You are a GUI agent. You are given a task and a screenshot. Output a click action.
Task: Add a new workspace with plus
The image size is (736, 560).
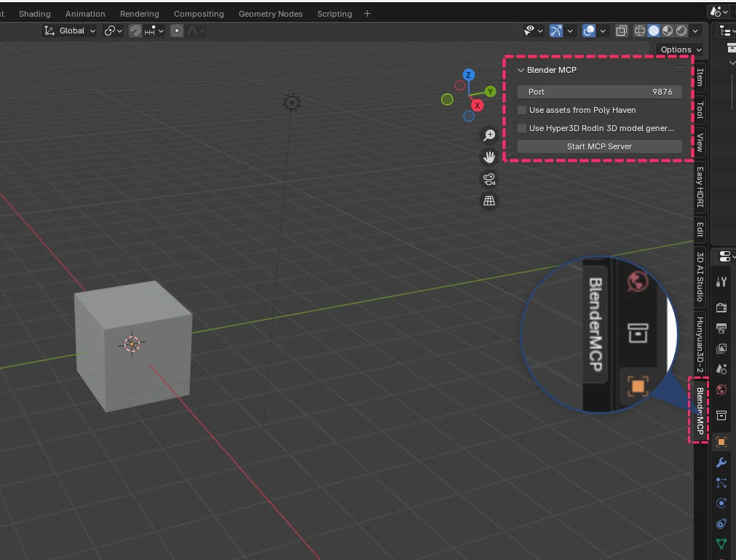pyautogui.click(x=367, y=14)
